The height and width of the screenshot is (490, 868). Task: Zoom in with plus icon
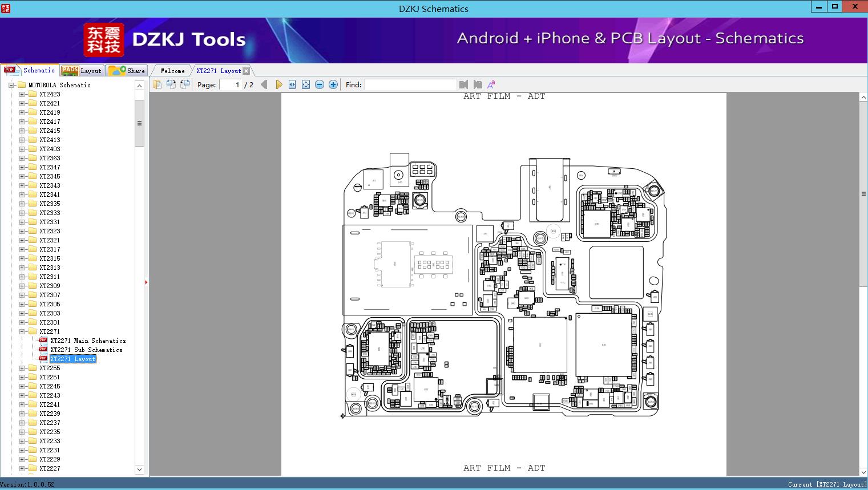(333, 84)
